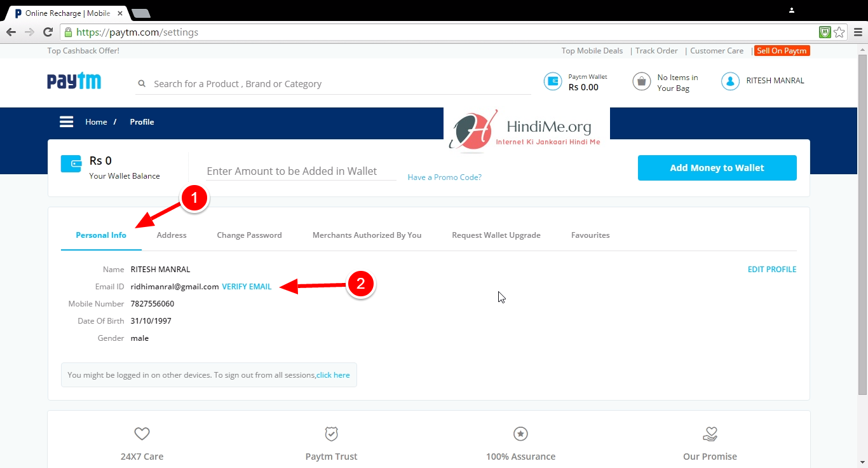Click the browser Forward arrow
Screen dimensions: 868x468
coord(29,32)
